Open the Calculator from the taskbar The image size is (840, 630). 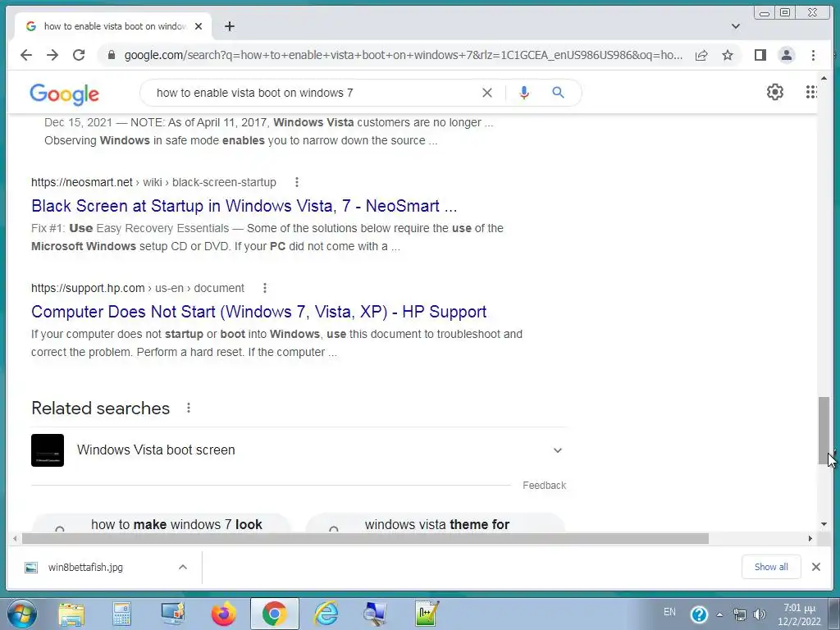[121, 614]
